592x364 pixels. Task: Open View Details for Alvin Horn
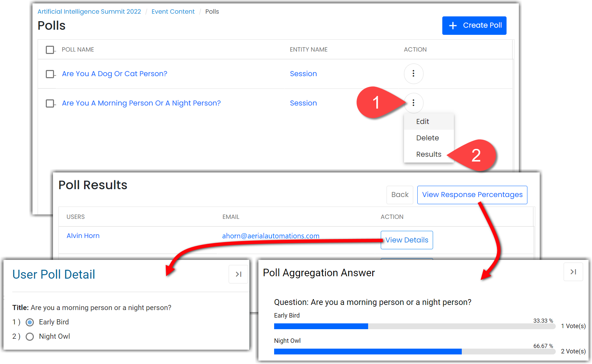point(407,240)
